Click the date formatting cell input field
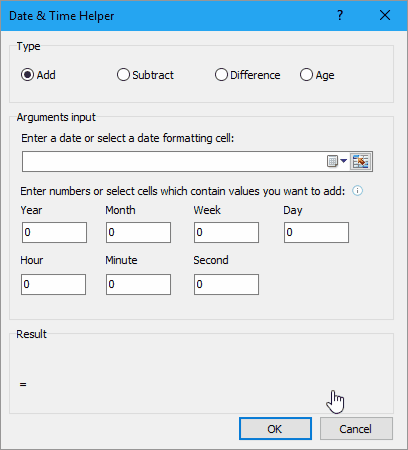This screenshot has height=450, width=408. point(173,162)
